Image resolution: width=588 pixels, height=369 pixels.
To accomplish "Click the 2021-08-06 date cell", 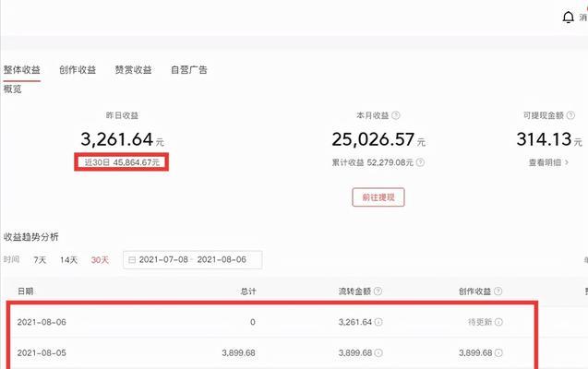I will click(42, 322).
